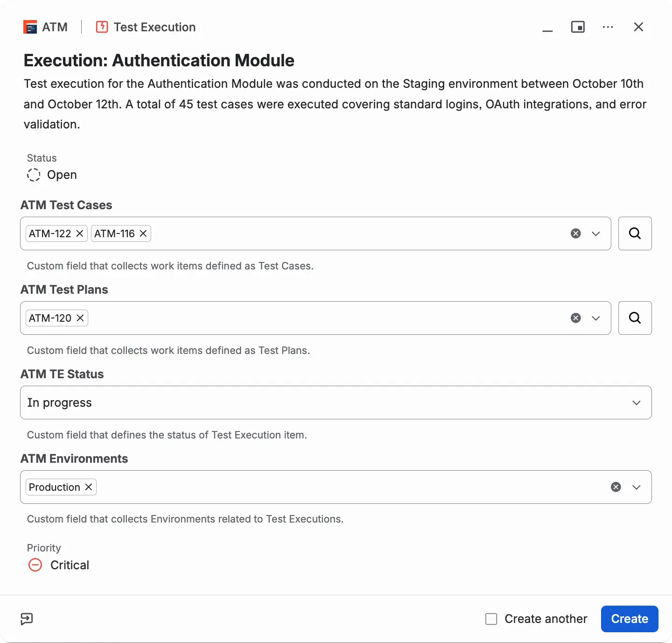Click the Critical priority icon

(35, 565)
